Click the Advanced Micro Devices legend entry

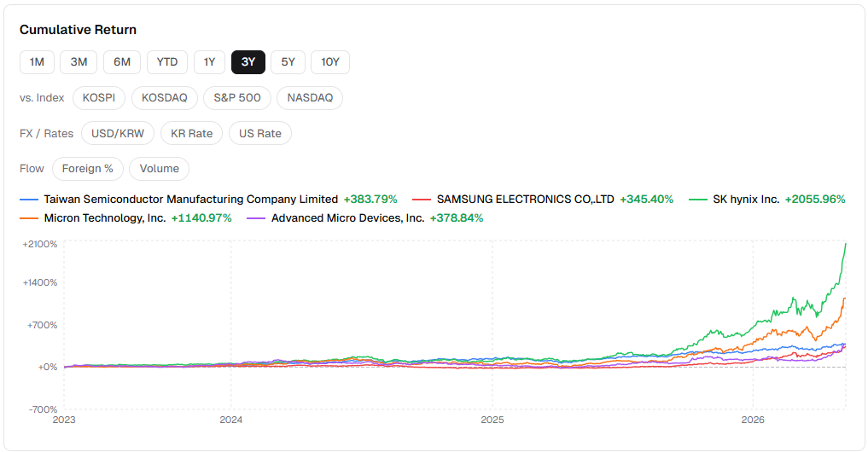click(364, 218)
